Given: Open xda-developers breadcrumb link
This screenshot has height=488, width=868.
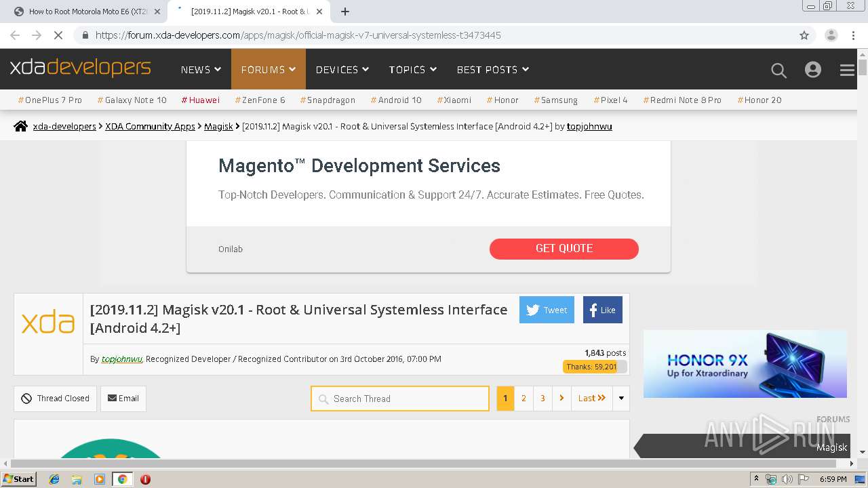Looking at the screenshot, I should 64,126.
